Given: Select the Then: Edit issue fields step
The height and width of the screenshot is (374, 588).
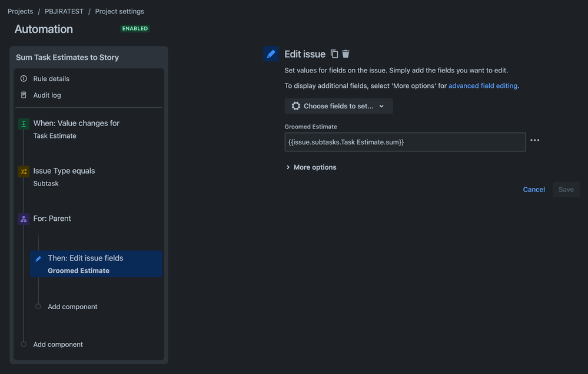Looking at the screenshot, I should click(96, 264).
